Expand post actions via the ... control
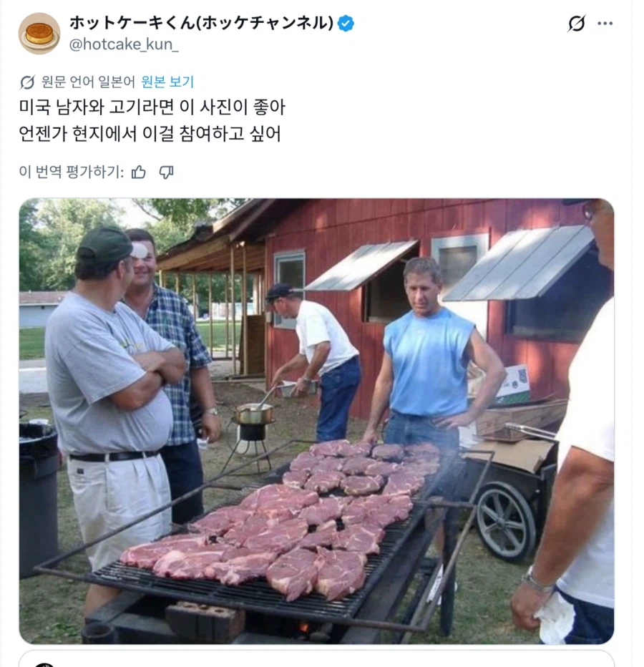644x667 pixels. pos(605,22)
